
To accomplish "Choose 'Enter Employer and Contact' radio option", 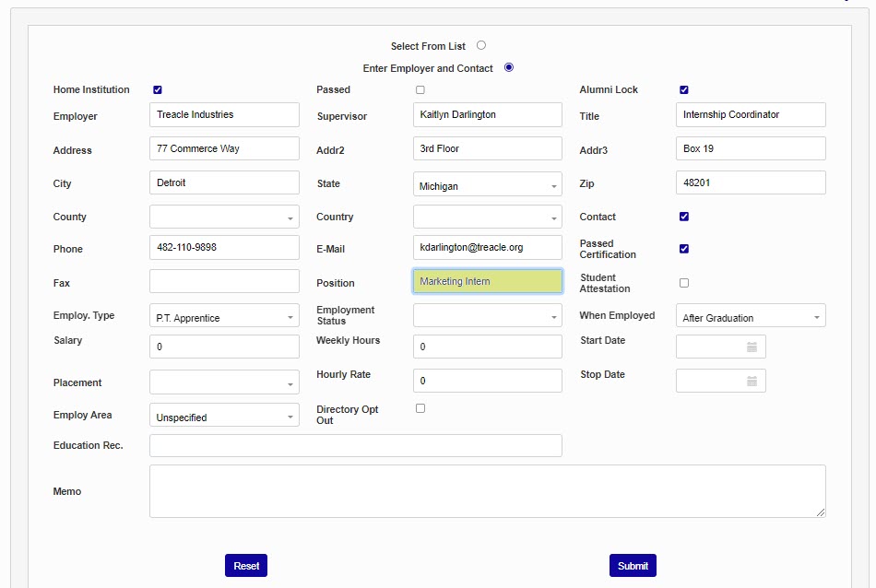I will 509,67.
